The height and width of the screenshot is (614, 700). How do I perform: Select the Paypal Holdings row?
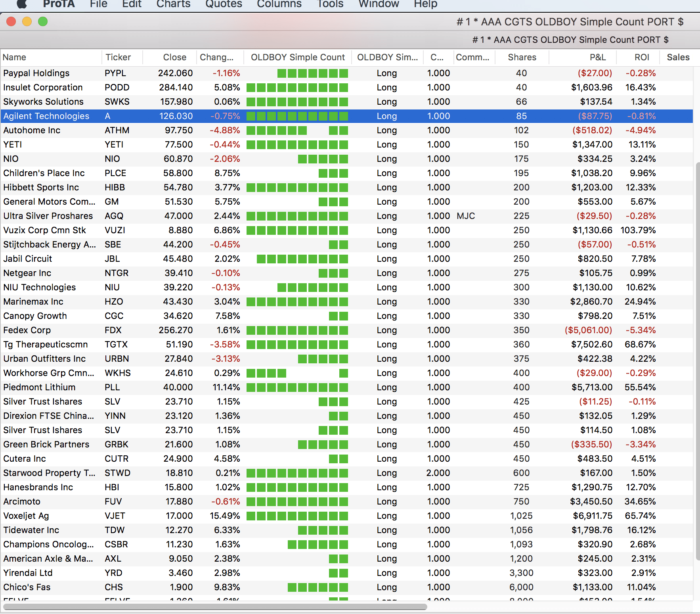(347, 73)
